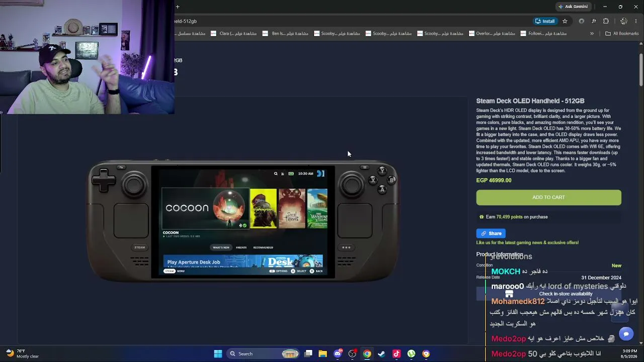Open the Clara bookmark
The width and height of the screenshot is (644, 362).
234,34
